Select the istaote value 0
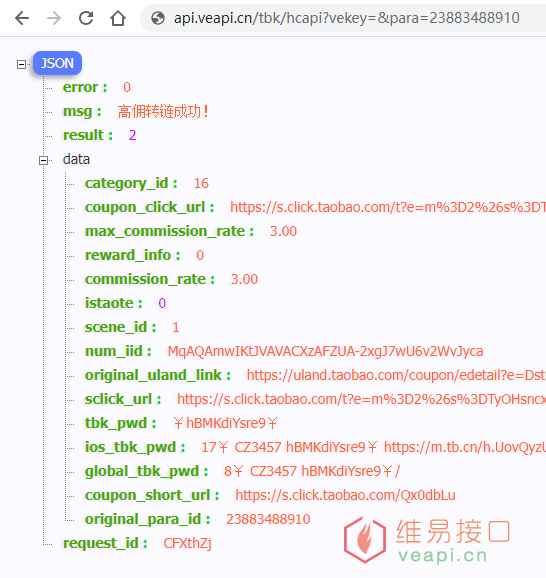This screenshot has width=546, height=578. (x=162, y=303)
